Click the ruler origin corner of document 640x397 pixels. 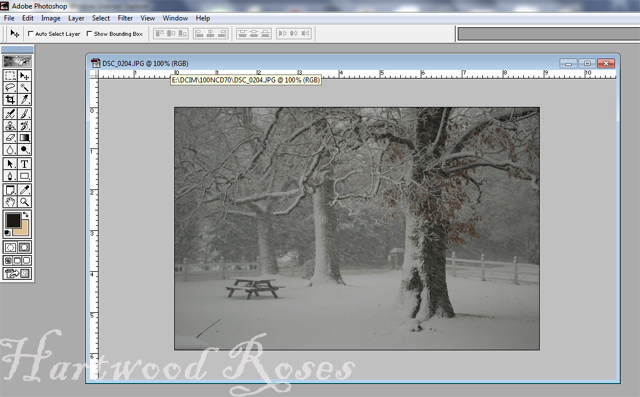click(95, 74)
